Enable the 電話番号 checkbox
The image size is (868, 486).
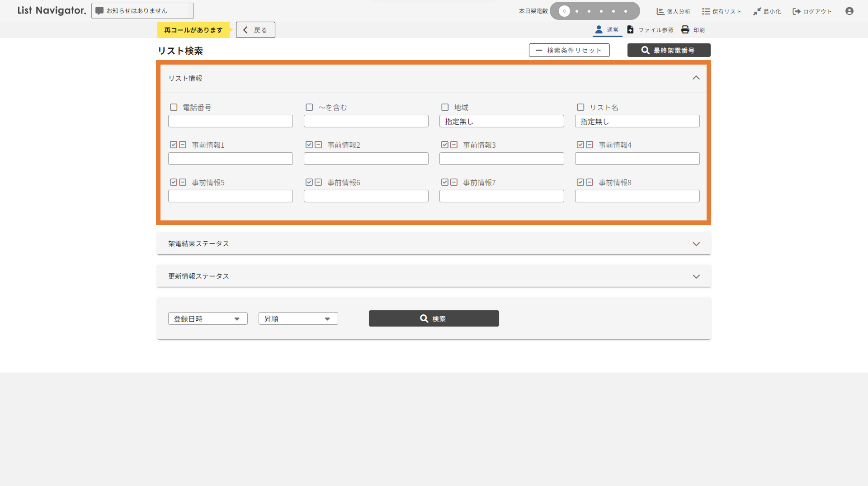(x=174, y=107)
